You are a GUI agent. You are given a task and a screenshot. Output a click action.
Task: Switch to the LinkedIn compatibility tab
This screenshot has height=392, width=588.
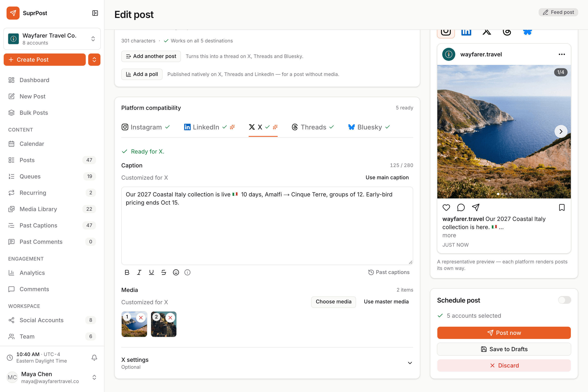tap(209, 127)
